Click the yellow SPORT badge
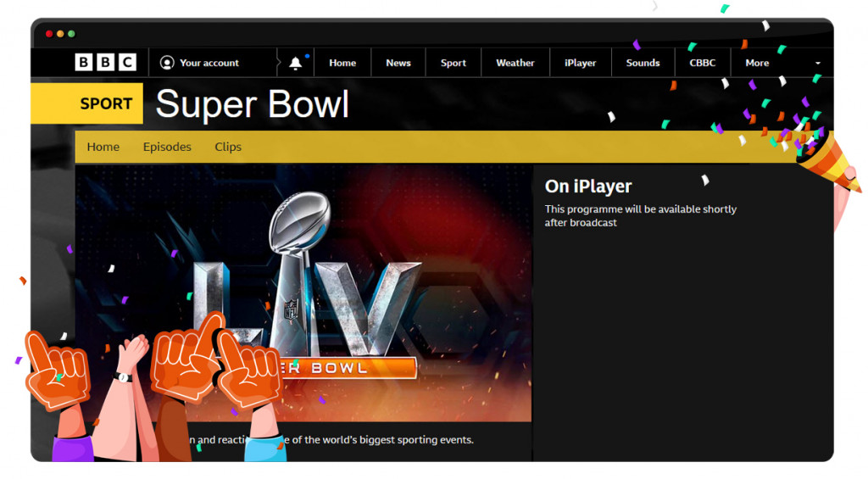Viewport: 868px width, 479px height. pos(87,103)
